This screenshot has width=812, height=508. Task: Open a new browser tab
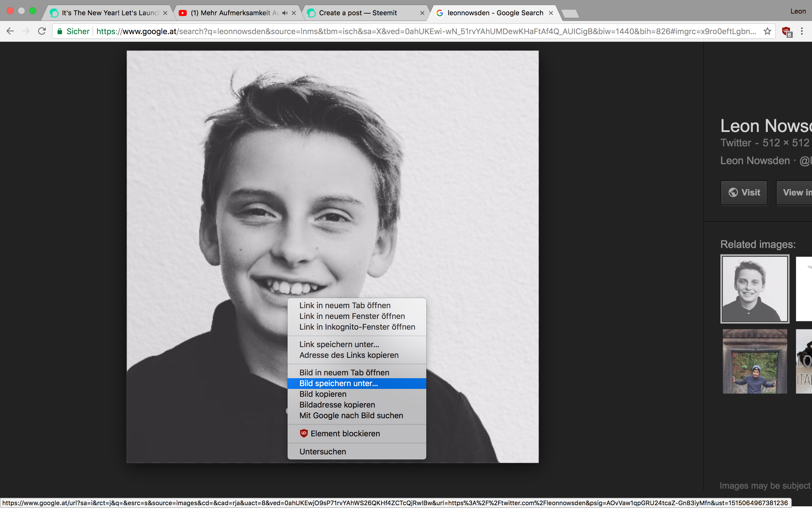pos(570,14)
